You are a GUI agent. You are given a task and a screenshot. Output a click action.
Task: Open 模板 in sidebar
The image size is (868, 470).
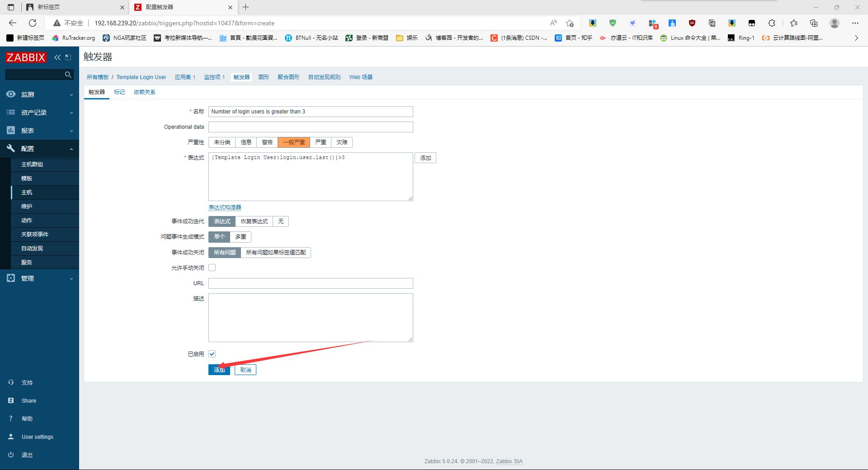point(27,179)
